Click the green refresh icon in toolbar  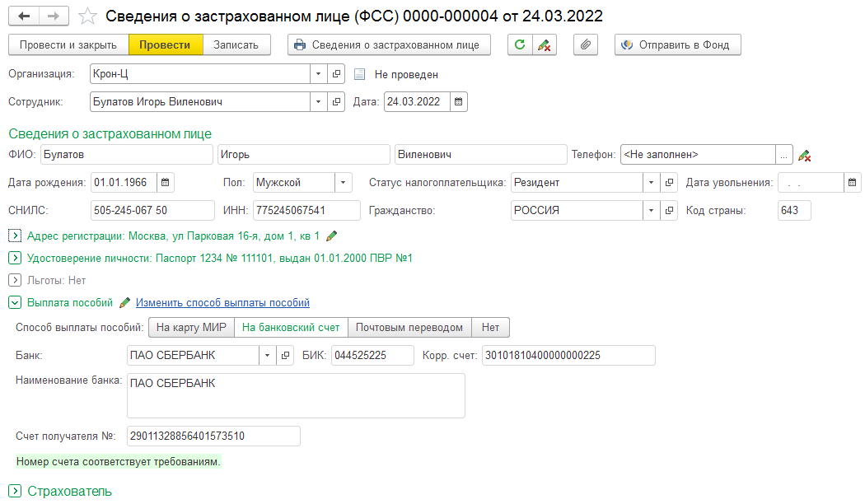coord(519,45)
